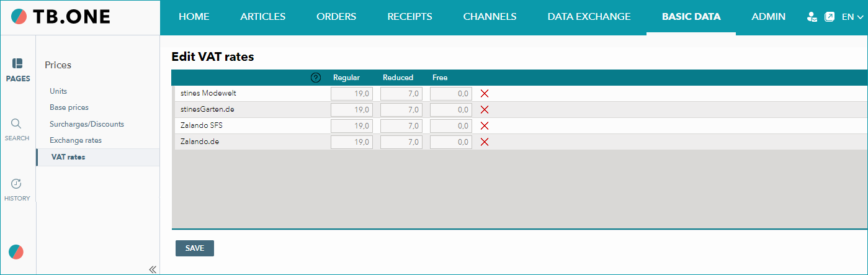
Task: Select the BASIC DATA menu
Action: pos(691,17)
